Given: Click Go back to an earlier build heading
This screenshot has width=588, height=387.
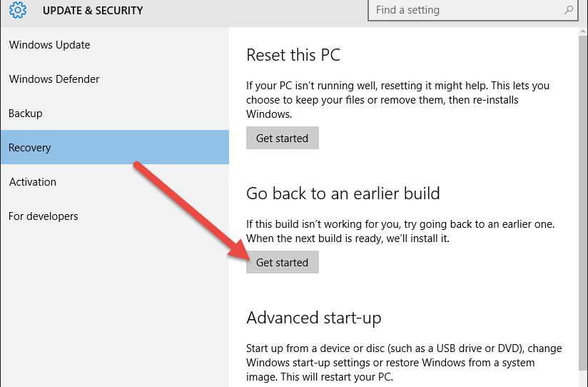Looking at the screenshot, I should pos(343,193).
